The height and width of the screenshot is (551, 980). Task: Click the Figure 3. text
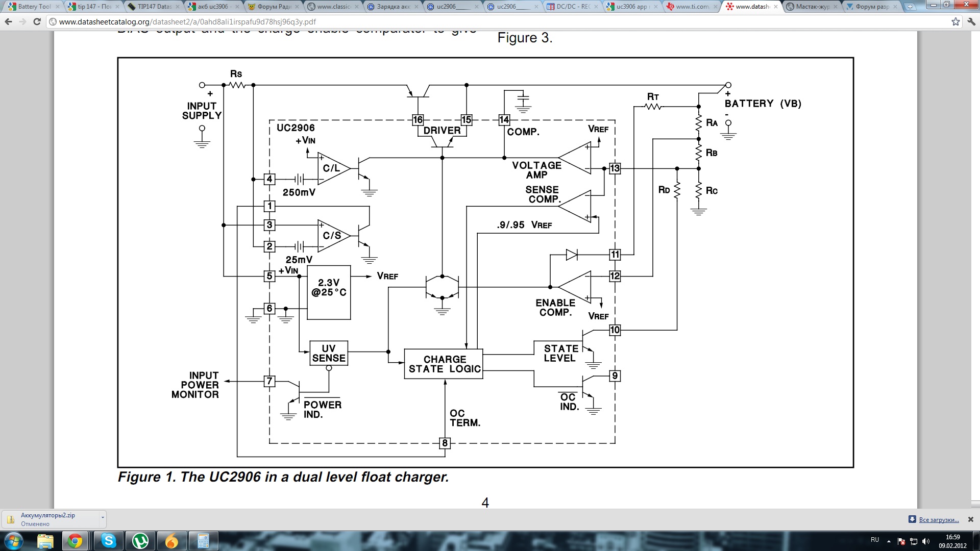tap(525, 38)
